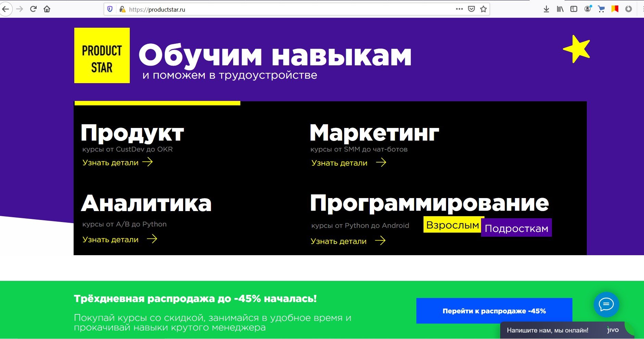The image size is (644, 339).
Task: Open the tracking protection shield icon
Action: [x=110, y=9]
